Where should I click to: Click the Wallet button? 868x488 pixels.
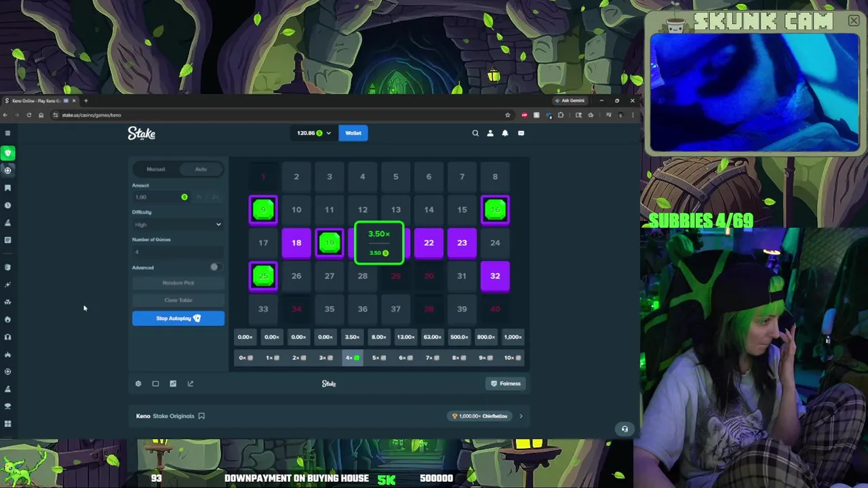[x=353, y=133]
